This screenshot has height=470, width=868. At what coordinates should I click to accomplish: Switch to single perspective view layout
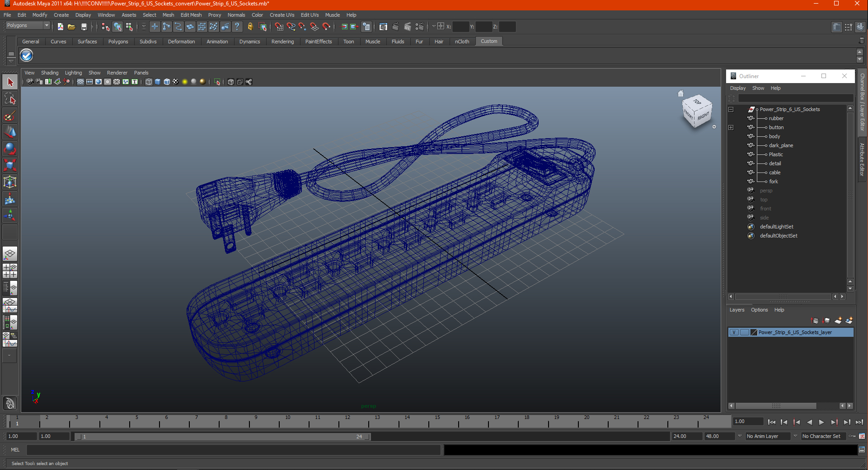(10, 254)
